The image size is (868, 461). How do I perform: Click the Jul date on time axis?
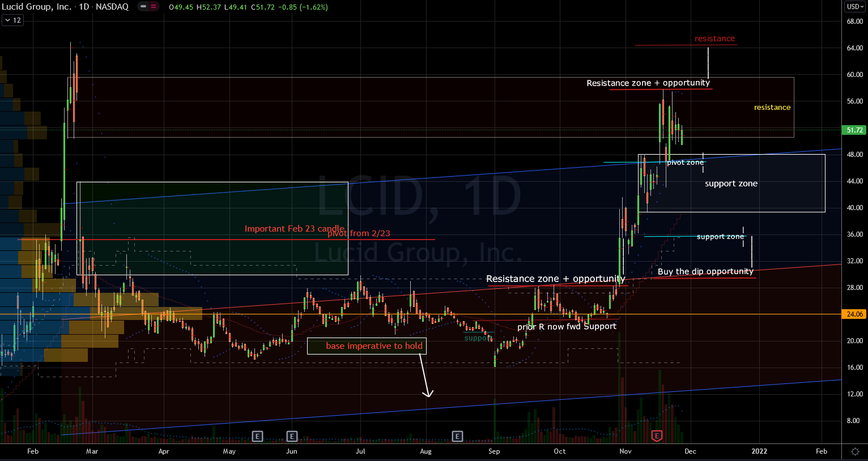coord(360,451)
